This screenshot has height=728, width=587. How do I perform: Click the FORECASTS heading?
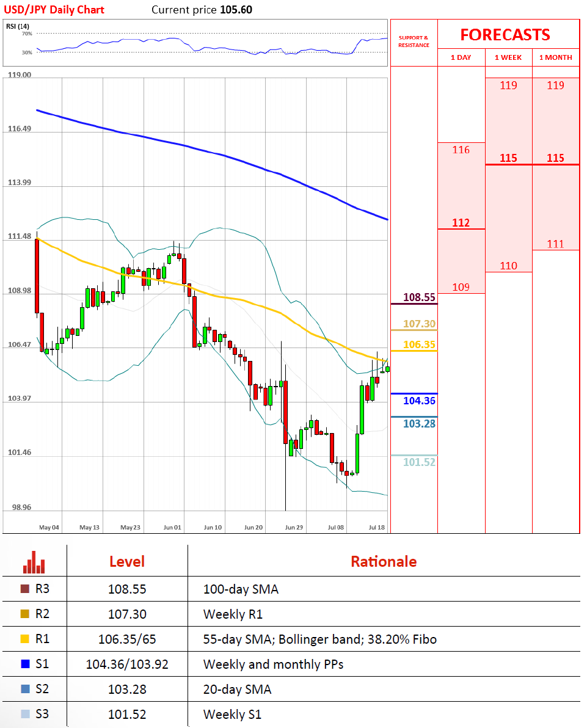point(505,35)
